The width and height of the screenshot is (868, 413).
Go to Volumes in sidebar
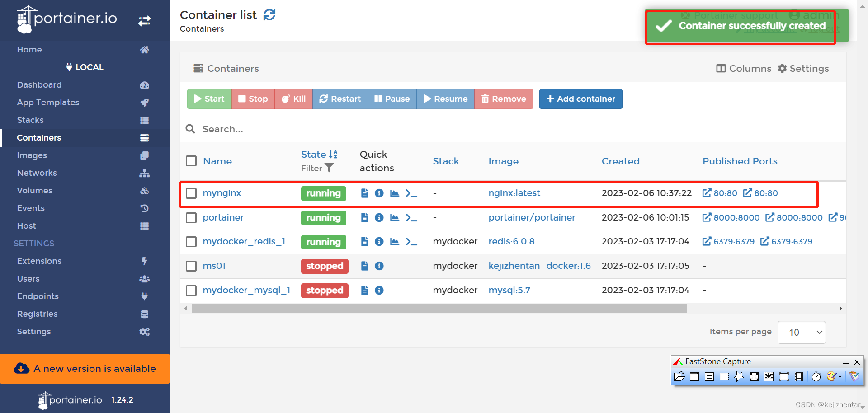(85, 191)
